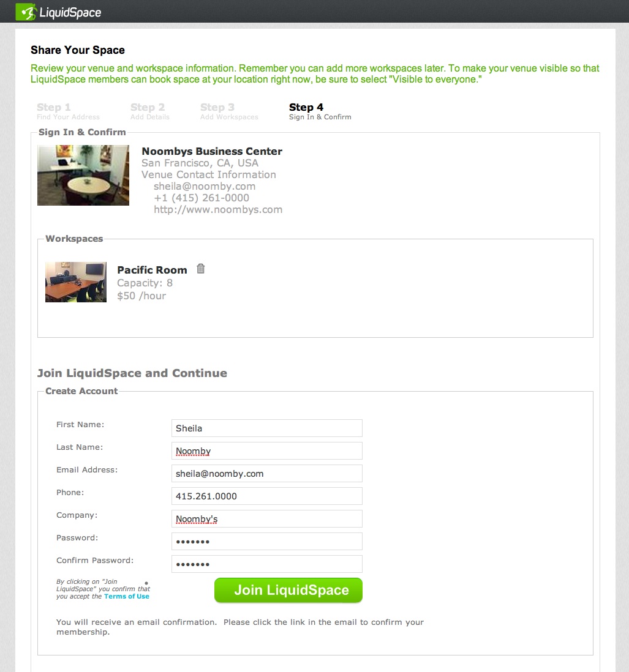Click into the Last Name field
629x672 pixels.
point(266,451)
